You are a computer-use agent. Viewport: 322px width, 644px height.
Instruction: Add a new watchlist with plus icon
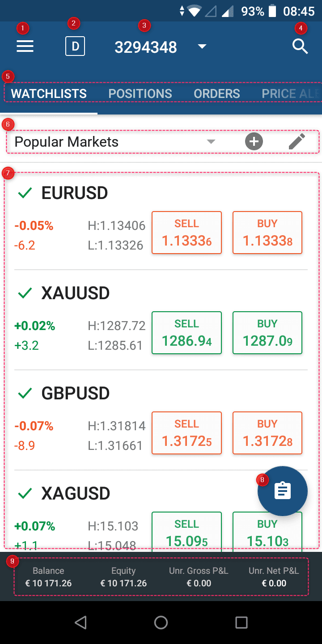(254, 142)
